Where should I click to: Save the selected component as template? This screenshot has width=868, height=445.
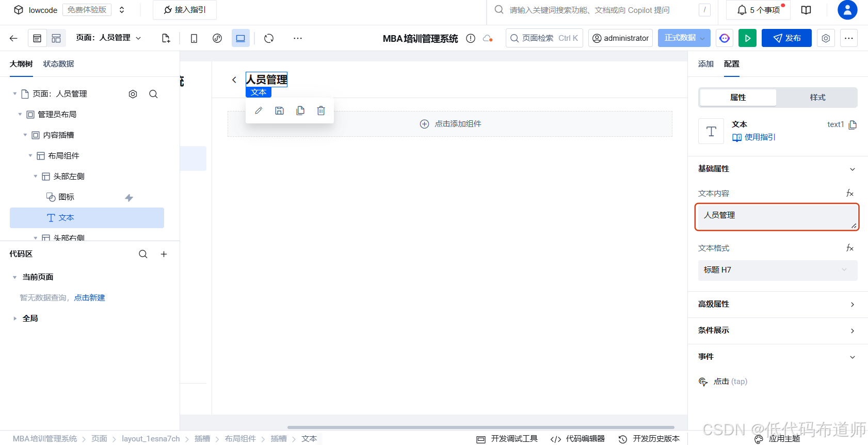[x=279, y=110]
